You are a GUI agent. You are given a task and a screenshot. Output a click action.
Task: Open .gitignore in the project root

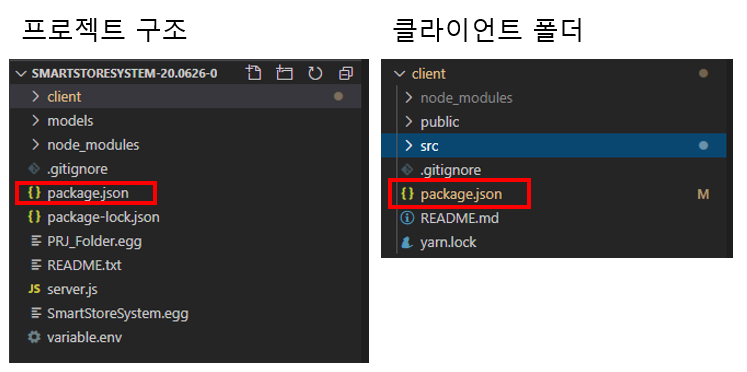(x=77, y=169)
